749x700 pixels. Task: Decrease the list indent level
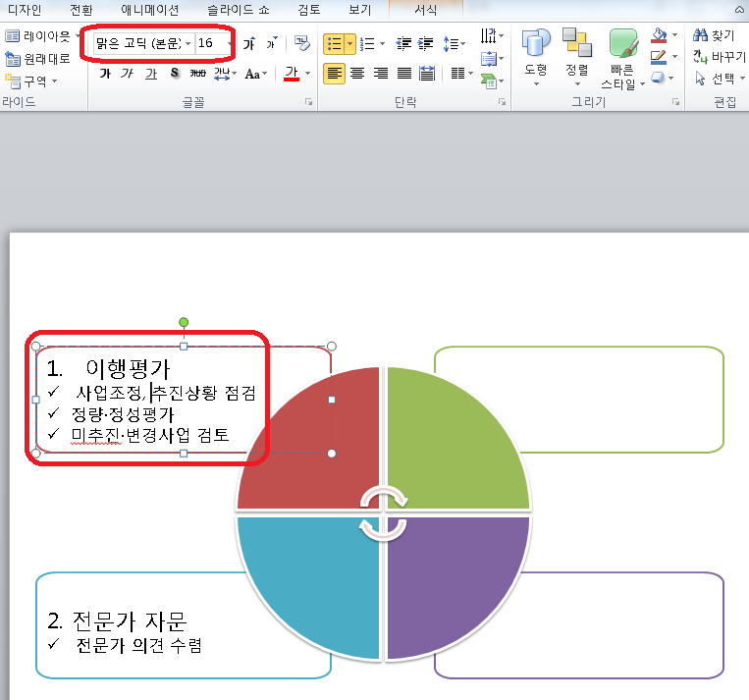click(x=402, y=44)
